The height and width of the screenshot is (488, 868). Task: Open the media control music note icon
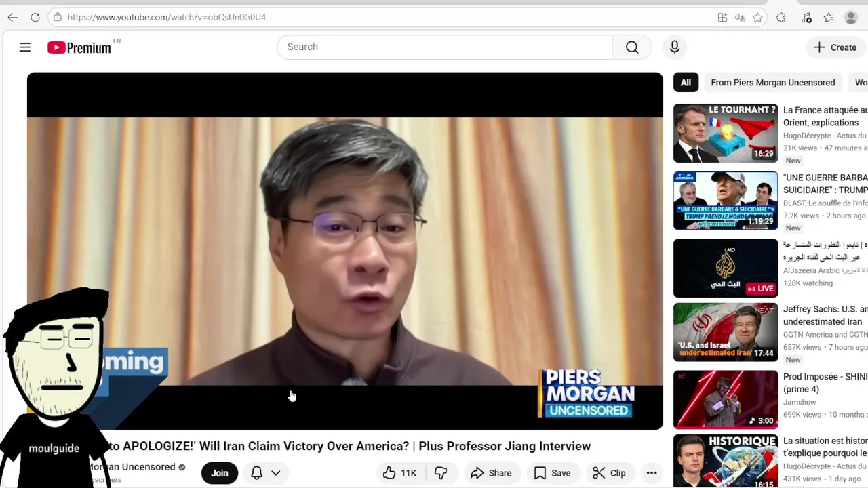coord(806,18)
